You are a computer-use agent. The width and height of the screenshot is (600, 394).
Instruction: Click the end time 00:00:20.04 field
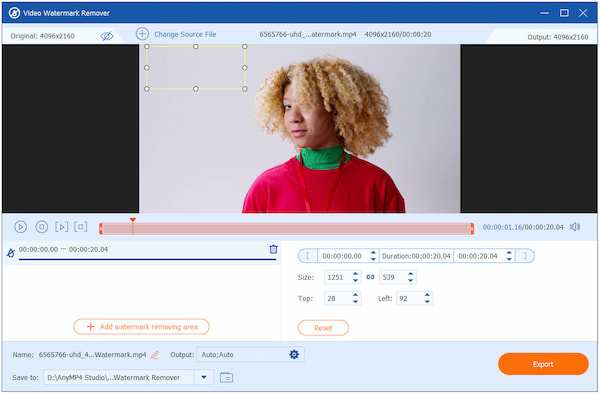point(478,256)
